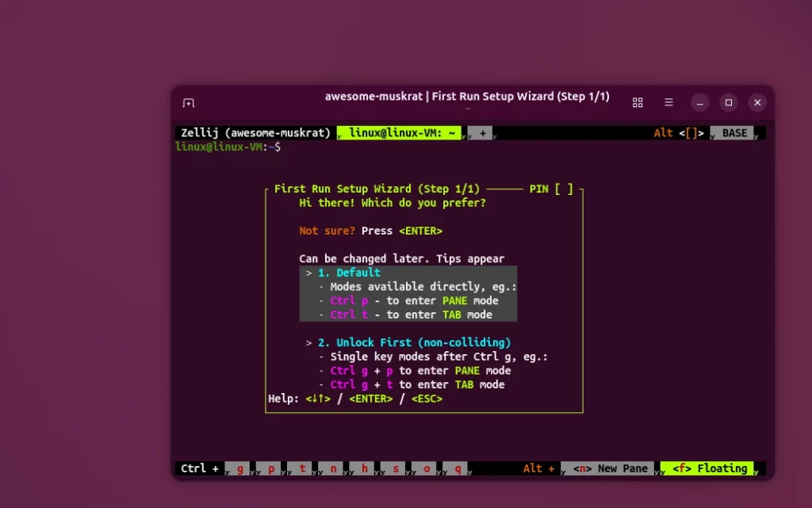
Task: Open the terminal overview grid icon
Action: pos(638,102)
